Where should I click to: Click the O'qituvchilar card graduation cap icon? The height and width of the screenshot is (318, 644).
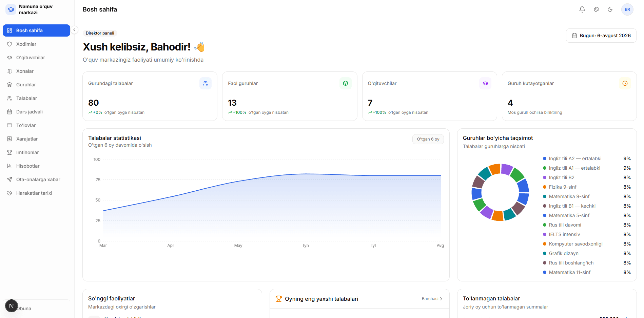pos(485,83)
